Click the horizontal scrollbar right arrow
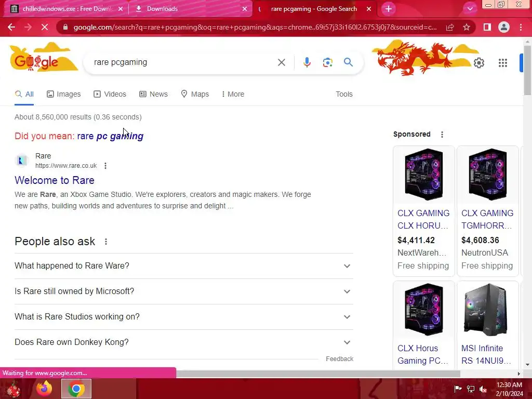This screenshot has height=399, width=532. (x=519, y=374)
